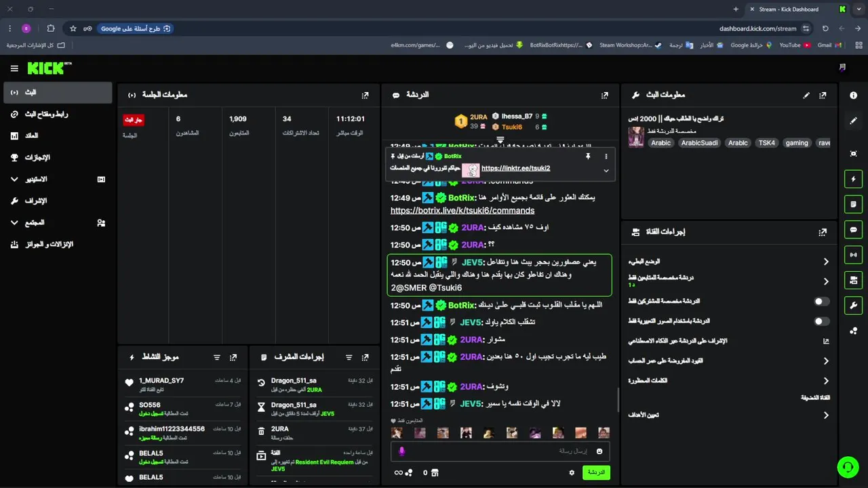Toggle the broadcast session info rail icon

click(853, 255)
